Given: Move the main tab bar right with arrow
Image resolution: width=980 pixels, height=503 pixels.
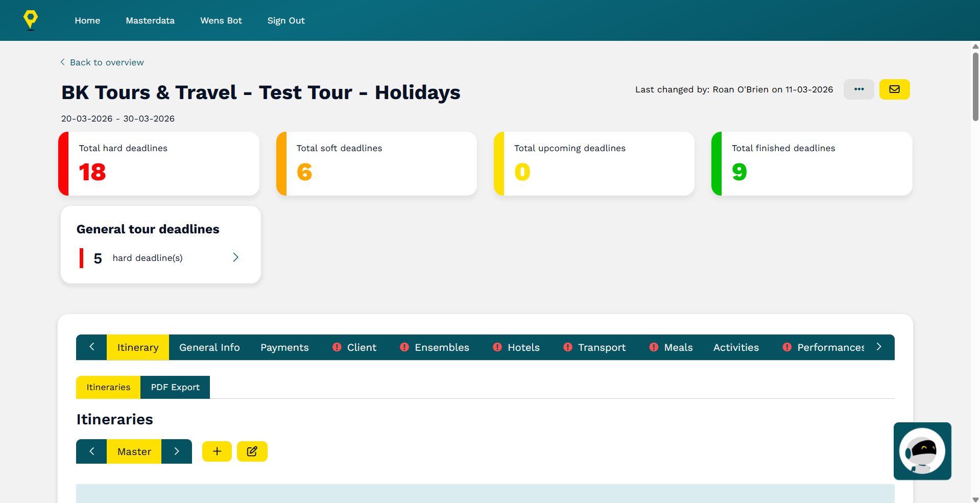Looking at the screenshot, I should [879, 347].
